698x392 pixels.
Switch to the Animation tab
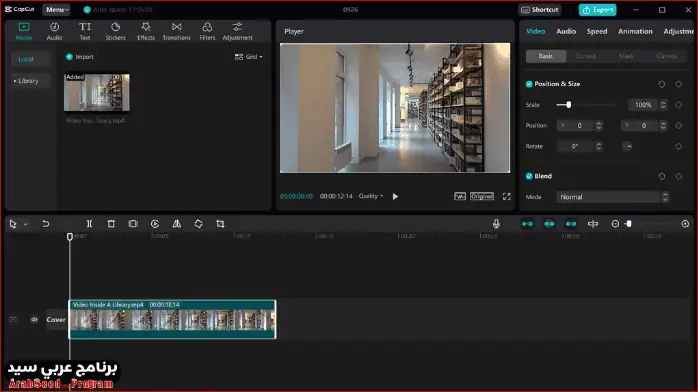(635, 31)
